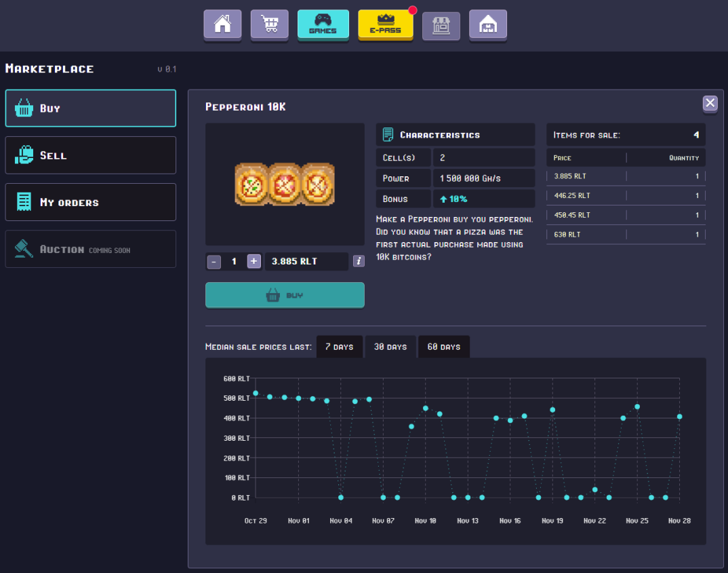728x573 pixels.
Task: Switch to the 30 days price tab
Action: pyautogui.click(x=391, y=347)
